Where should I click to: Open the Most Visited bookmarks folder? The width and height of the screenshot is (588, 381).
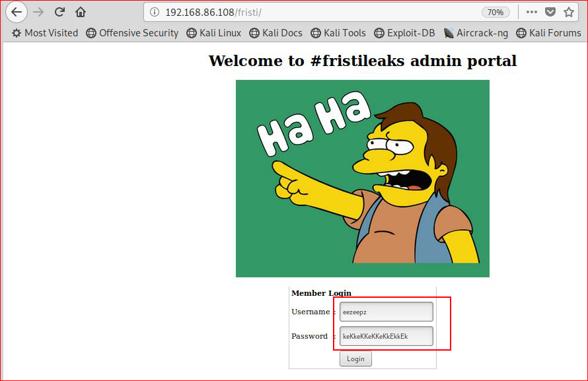(45, 33)
